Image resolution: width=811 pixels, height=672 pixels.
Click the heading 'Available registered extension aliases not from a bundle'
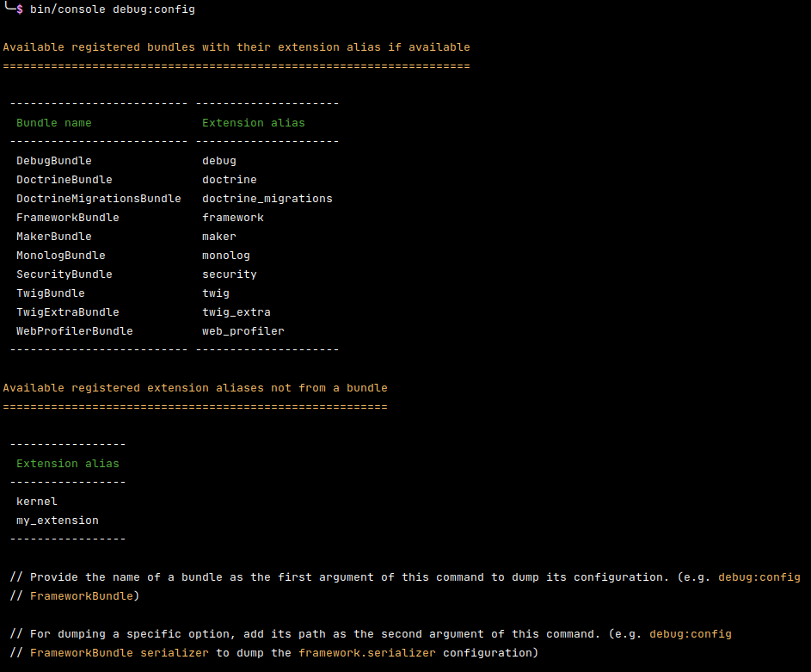coord(195,388)
